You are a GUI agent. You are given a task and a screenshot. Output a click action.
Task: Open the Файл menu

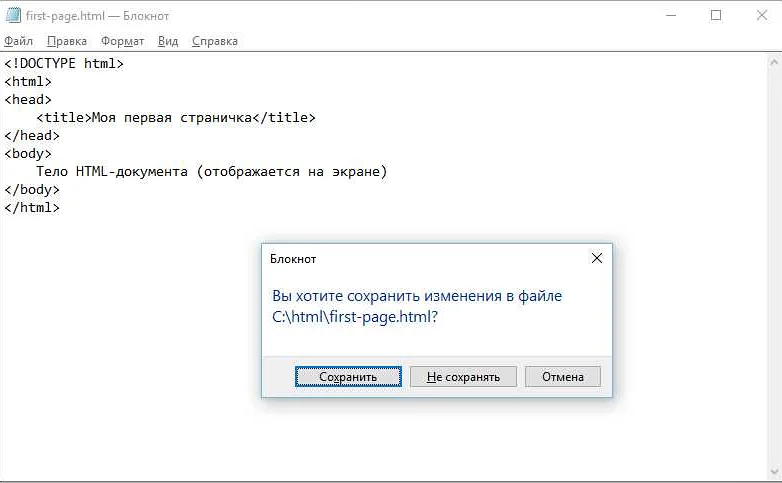point(18,41)
